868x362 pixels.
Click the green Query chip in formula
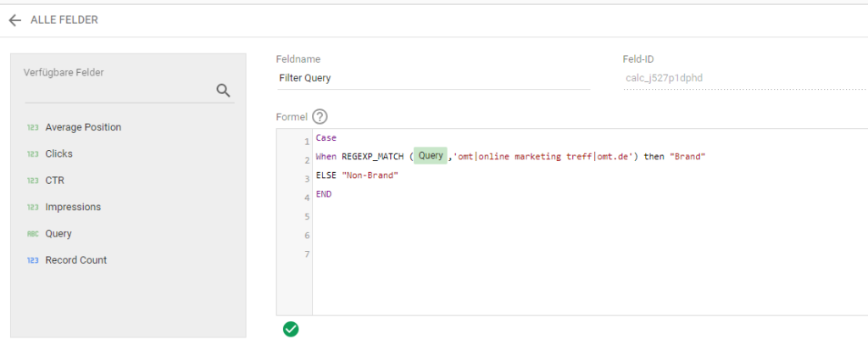click(431, 156)
